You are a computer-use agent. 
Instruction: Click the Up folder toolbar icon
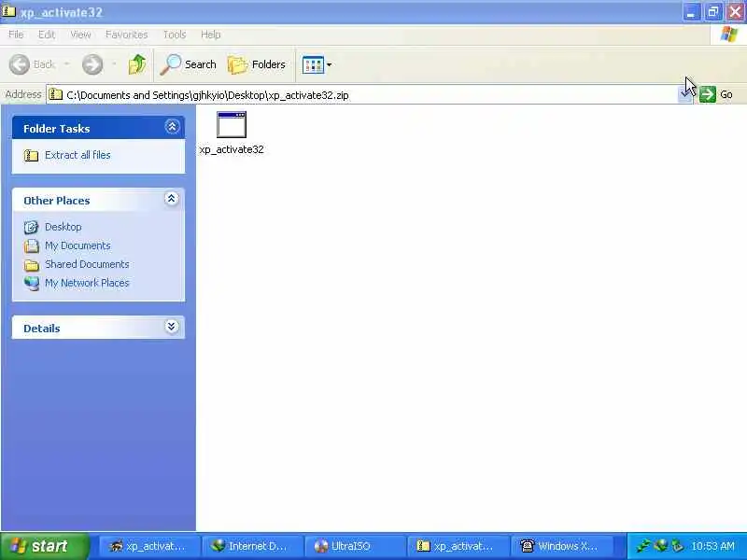point(137,64)
